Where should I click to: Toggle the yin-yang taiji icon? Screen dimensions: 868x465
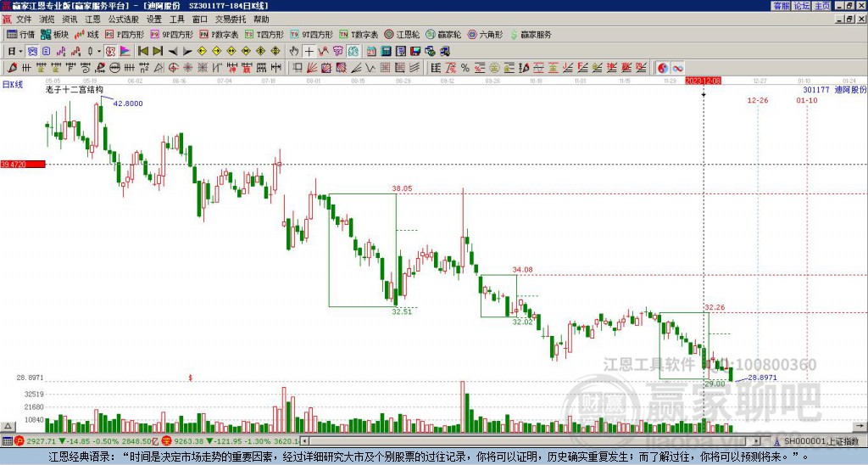click(663, 68)
